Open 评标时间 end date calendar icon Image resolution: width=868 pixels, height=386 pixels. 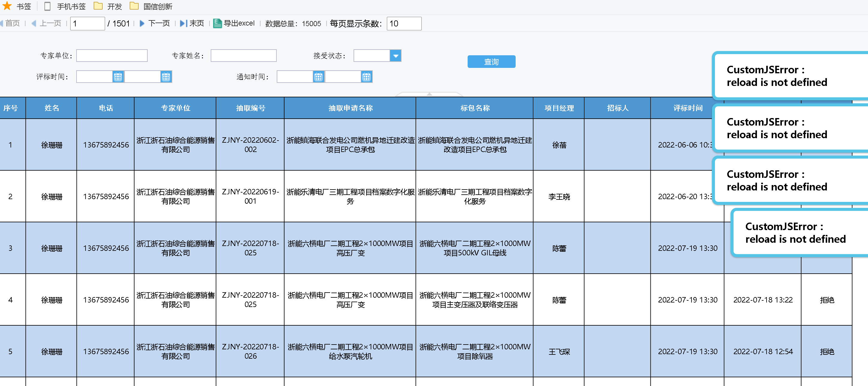point(166,77)
